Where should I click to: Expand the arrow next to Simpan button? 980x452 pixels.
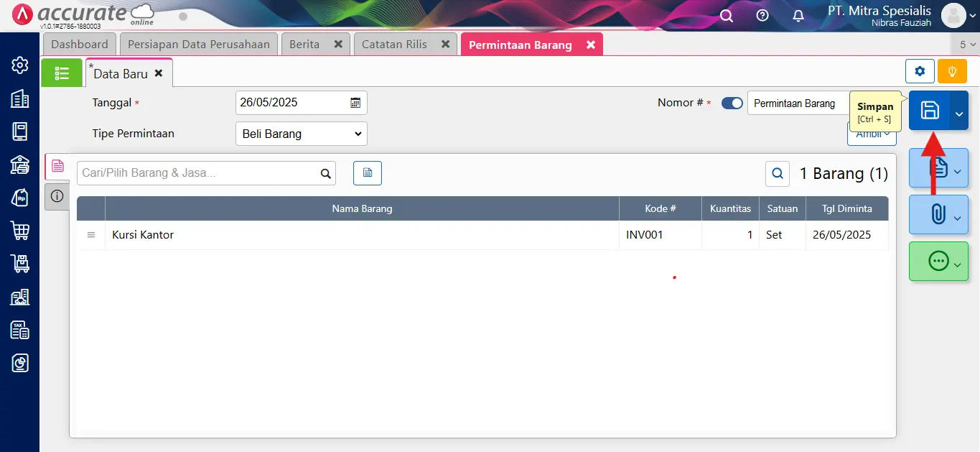pyautogui.click(x=959, y=111)
